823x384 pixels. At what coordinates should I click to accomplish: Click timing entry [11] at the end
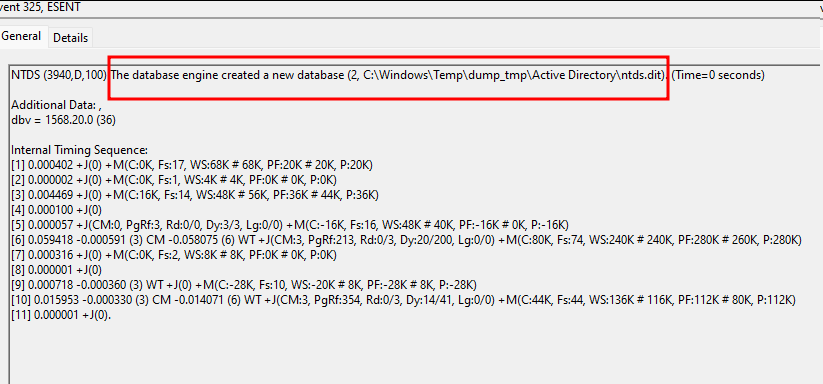point(61,315)
